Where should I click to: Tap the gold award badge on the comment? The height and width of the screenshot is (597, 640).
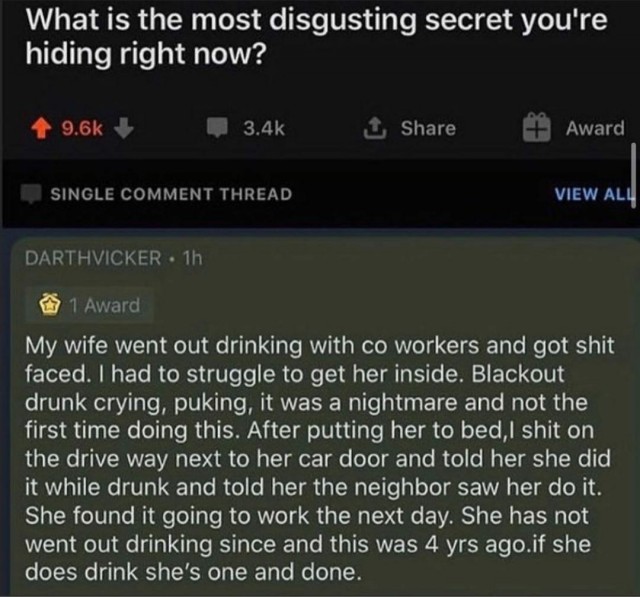coord(49,305)
